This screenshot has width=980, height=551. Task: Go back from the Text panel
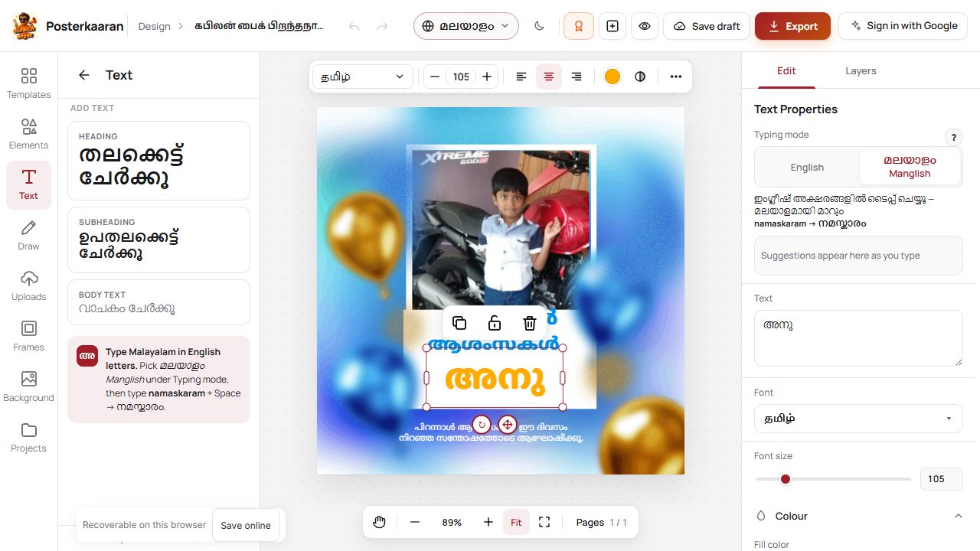[84, 75]
